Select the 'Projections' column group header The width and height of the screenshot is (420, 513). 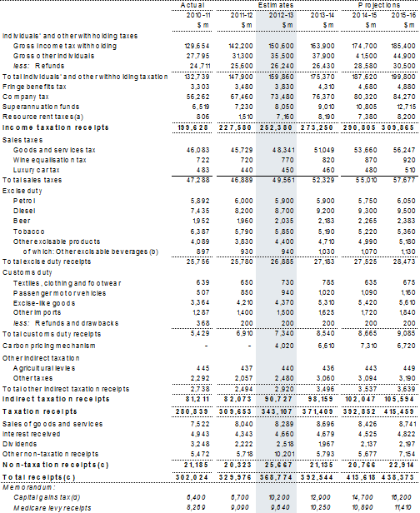(379, 5)
